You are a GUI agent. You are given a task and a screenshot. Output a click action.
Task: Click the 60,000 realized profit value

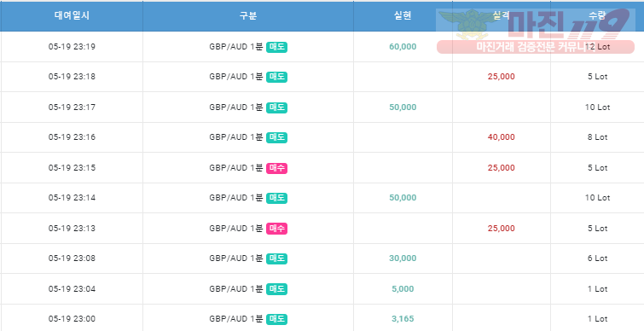pos(403,47)
